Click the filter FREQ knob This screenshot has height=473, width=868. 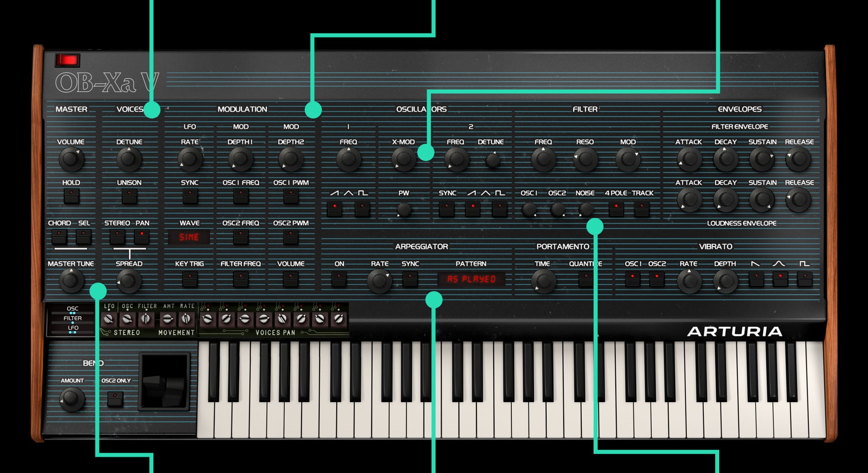[x=543, y=159]
